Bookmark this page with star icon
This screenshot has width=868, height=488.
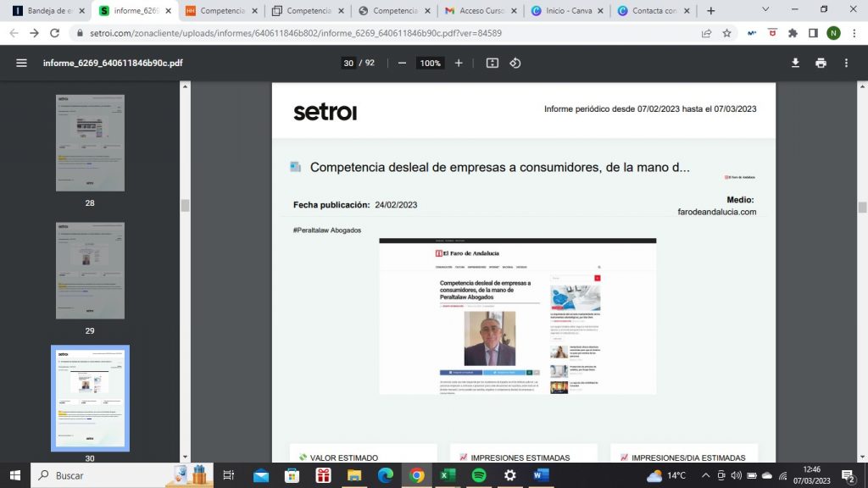(726, 33)
